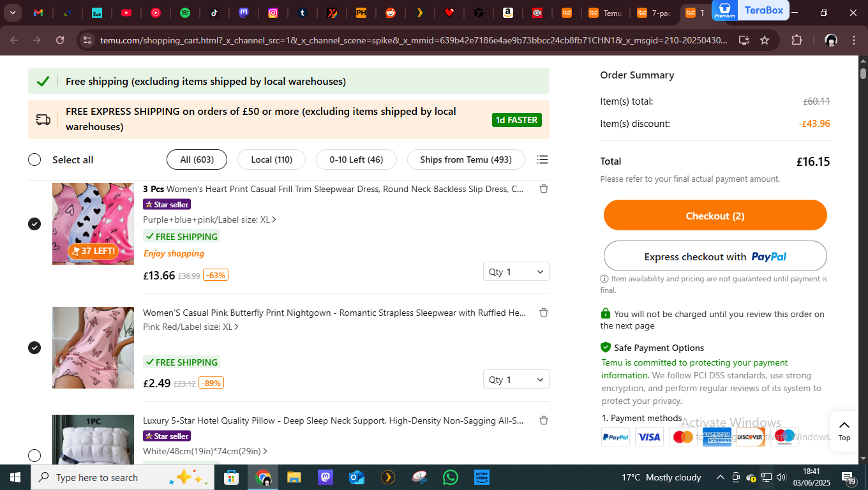Filter cart by Local (110)

[271, 160]
